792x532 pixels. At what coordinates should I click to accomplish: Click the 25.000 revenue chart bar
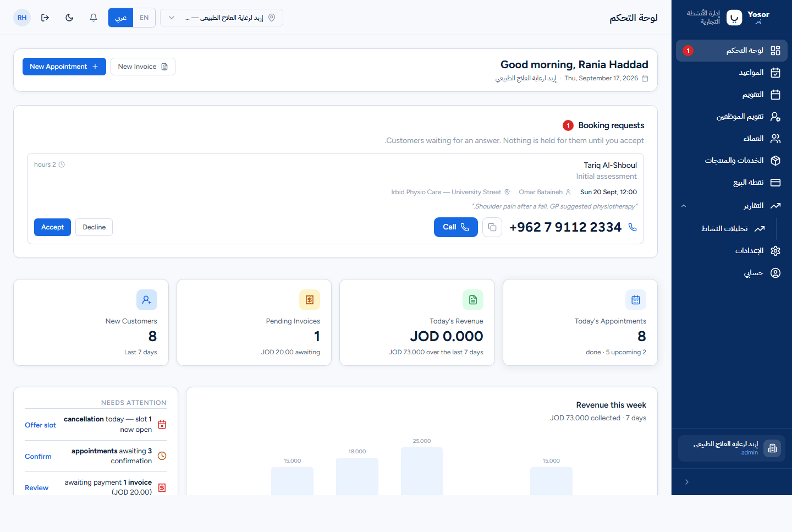422,471
